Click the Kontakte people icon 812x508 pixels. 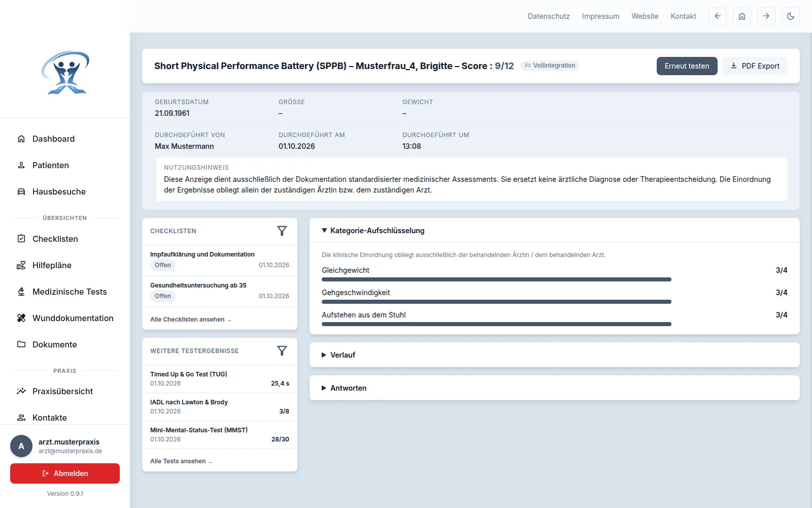point(21,418)
